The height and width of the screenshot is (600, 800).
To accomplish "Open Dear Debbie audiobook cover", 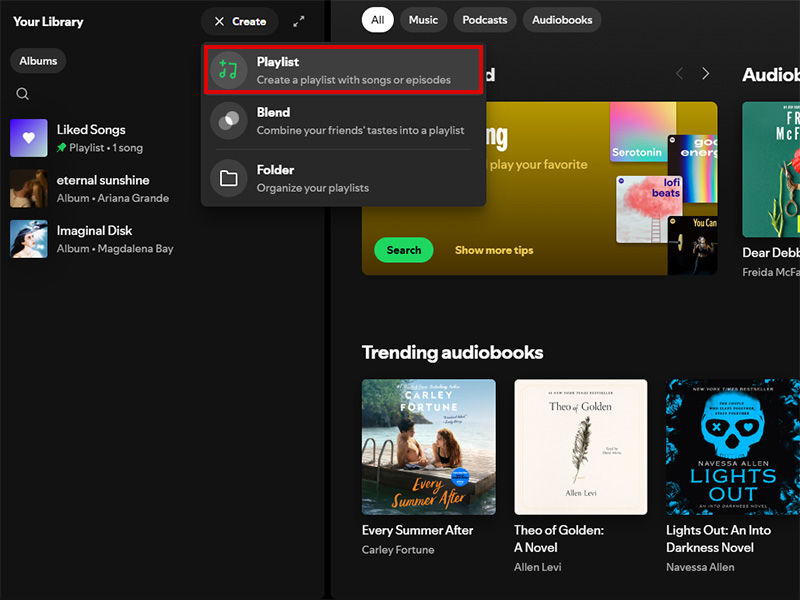I will coord(771,169).
